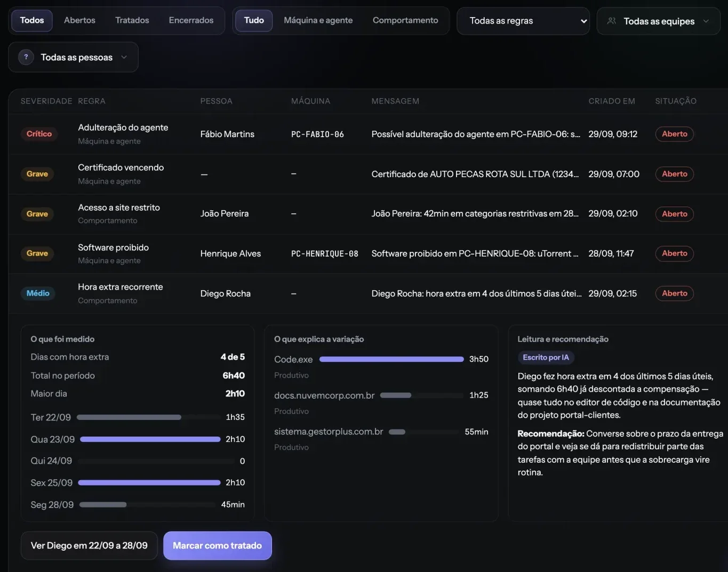Click the Crítico severity badge
The width and height of the screenshot is (728, 572).
click(x=39, y=134)
